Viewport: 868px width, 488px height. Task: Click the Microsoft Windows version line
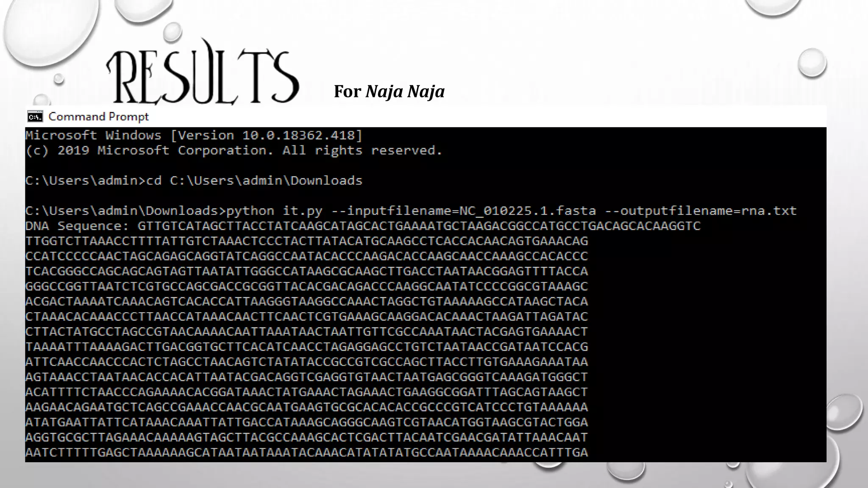coord(194,136)
